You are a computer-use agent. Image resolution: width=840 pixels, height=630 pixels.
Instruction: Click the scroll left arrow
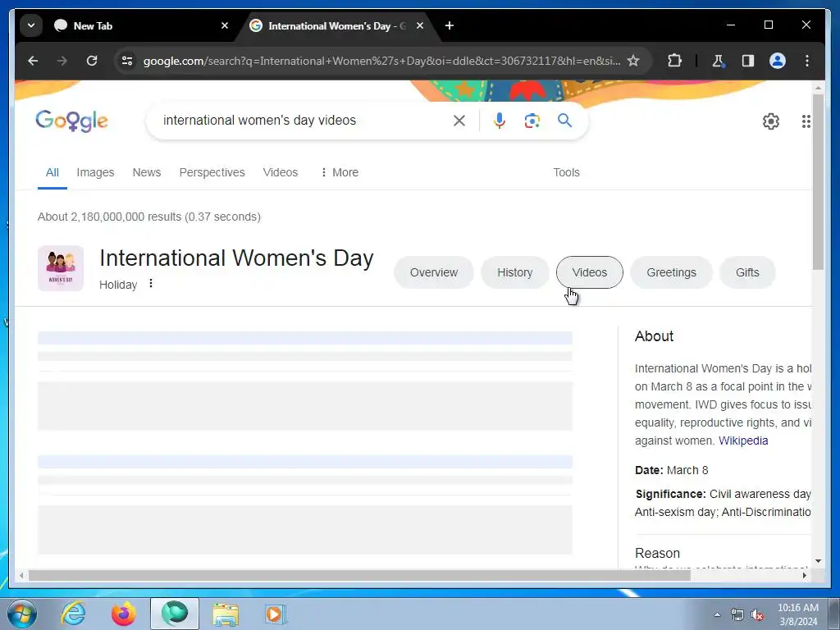point(21,575)
